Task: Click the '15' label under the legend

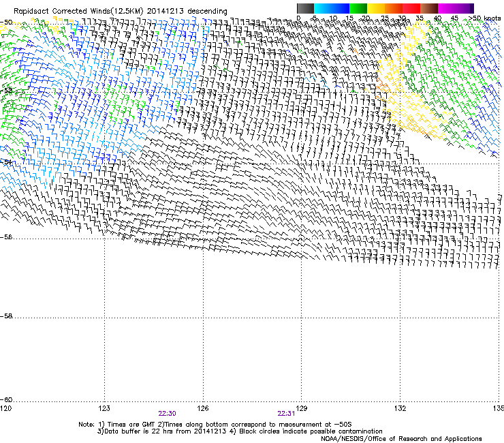Action: point(349,18)
